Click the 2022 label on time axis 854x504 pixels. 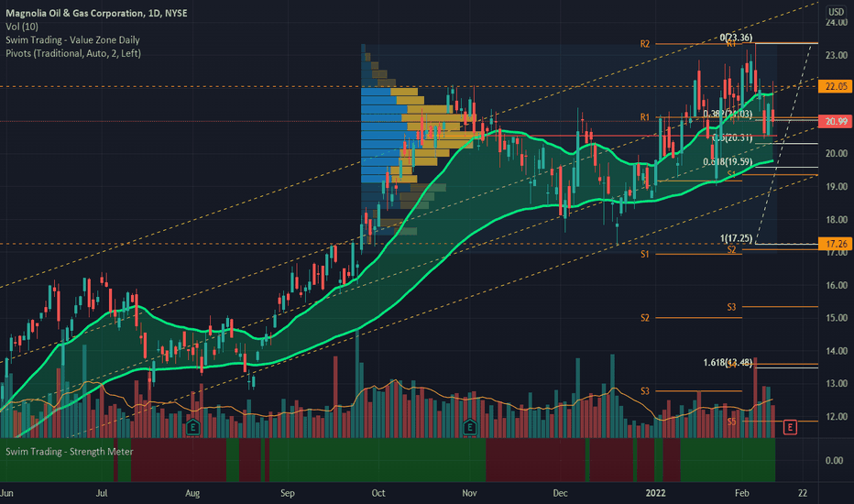coord(656,493)
